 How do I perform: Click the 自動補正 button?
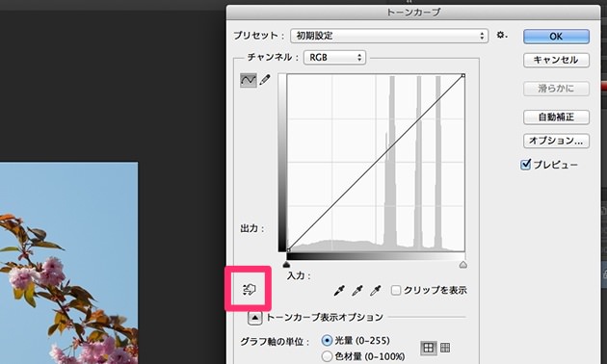pyautogui.click(x=556, y=117)
